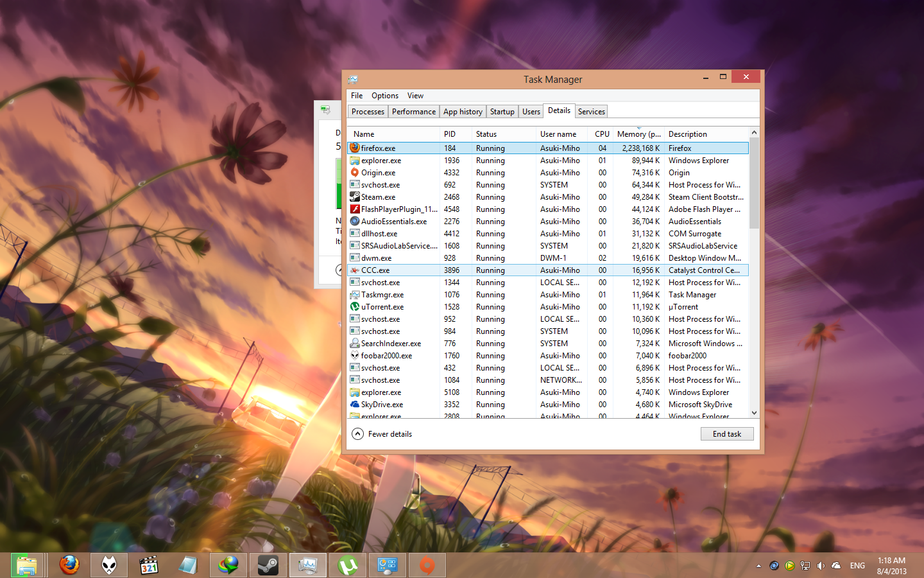The width and height of the screenshot is (924, 578).
Task: Click PID 1936 of explorer.exe
Action: (x=452, y=161)
